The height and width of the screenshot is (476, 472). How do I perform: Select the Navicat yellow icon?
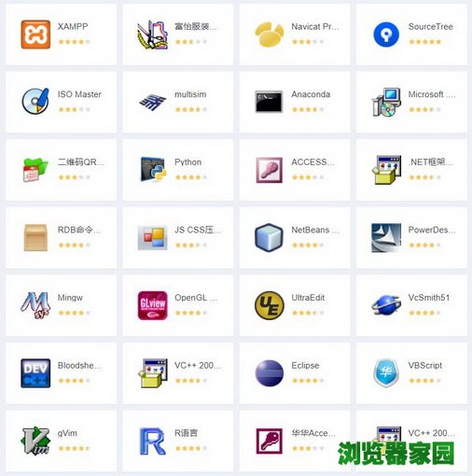[x=270, y=35]
